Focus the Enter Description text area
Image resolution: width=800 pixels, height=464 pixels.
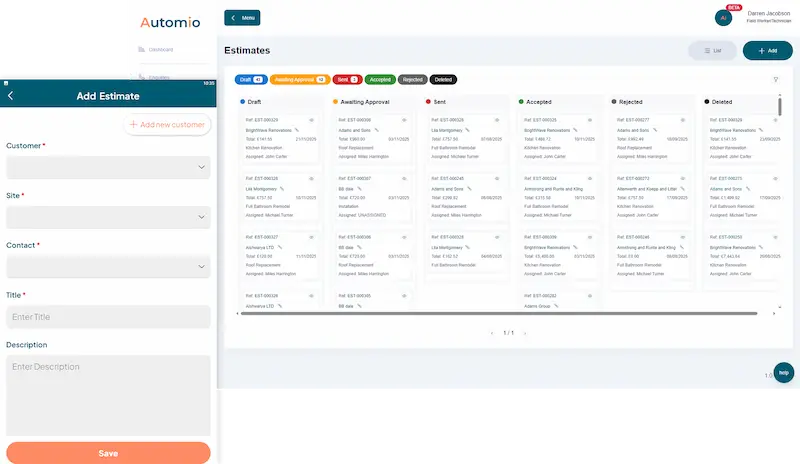[108, 396]
